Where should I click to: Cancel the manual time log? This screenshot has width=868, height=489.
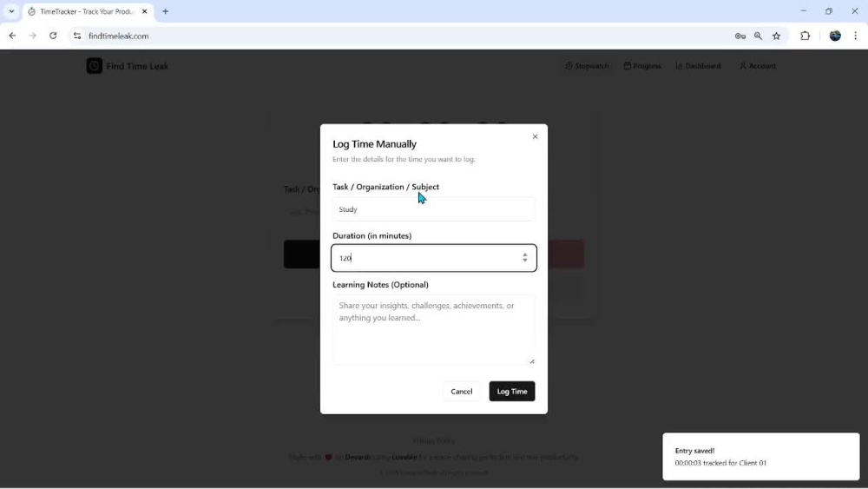click(461, 392)
